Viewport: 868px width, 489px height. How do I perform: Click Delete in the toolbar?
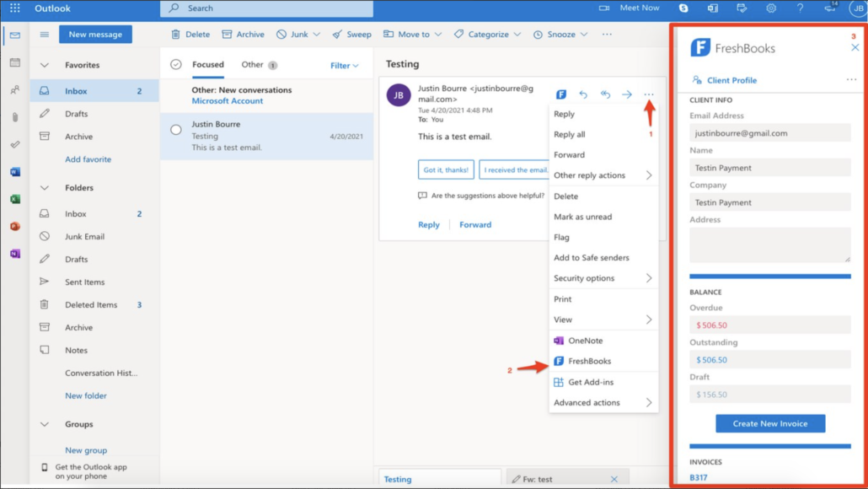(x=190, y=35)
